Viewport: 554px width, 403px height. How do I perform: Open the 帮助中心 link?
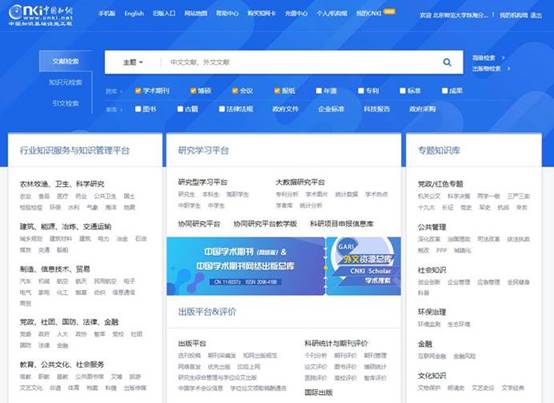click(227, 13)
